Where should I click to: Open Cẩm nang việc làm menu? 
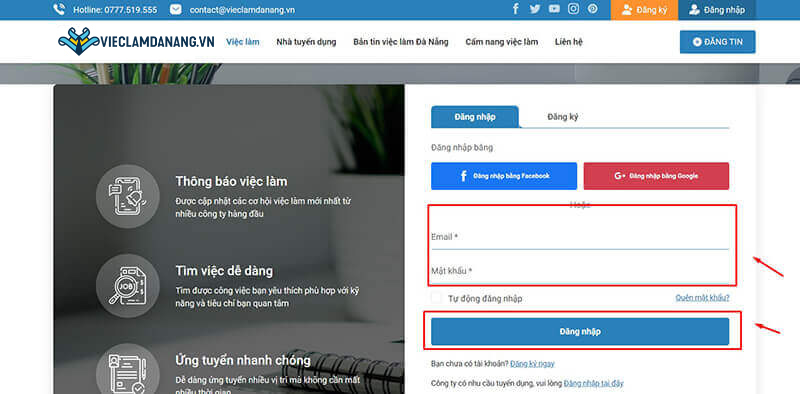(502, 42)
